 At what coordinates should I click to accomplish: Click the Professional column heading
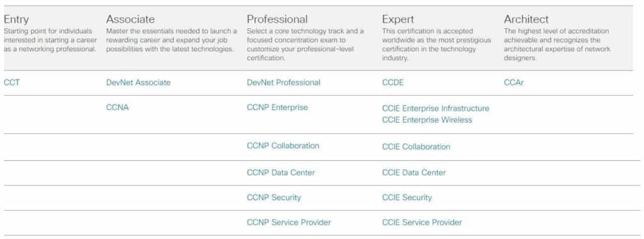[x=277, y=19]
